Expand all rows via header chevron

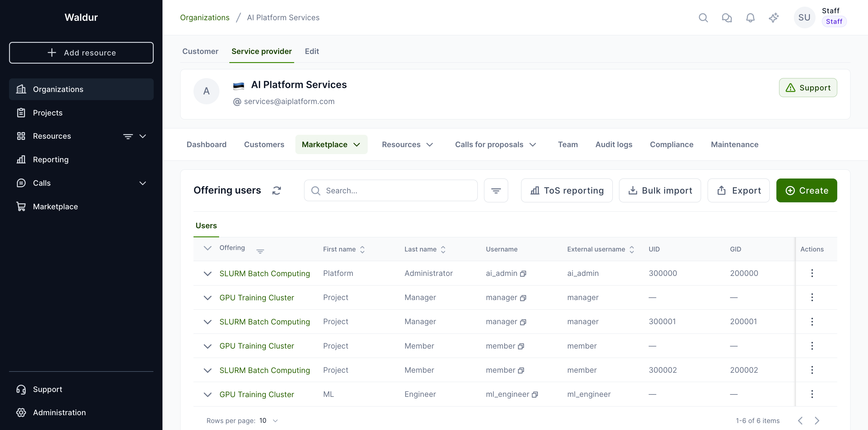[208, 248]
